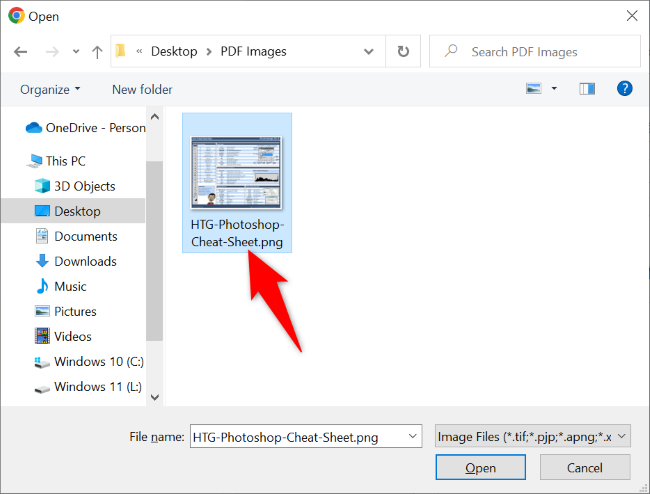Open the Organize menu
650x494 pixels.
tap(50, 90)
